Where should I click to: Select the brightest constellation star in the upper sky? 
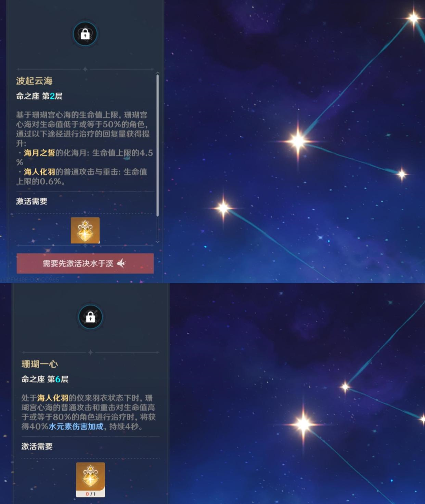click(x=298, y=141)
